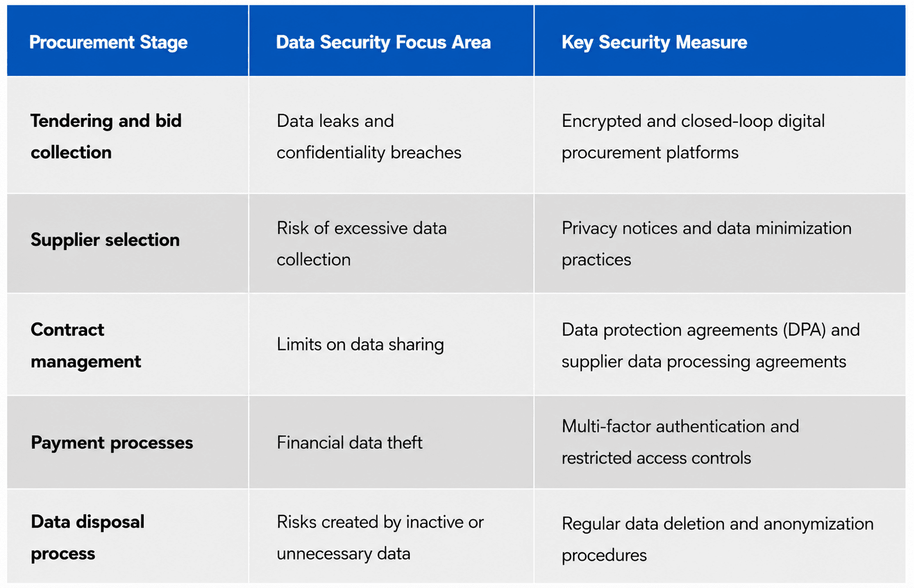Click the word collection under Tendering and bid
Viewport: 914px width, 588px height.
point(71,153)
